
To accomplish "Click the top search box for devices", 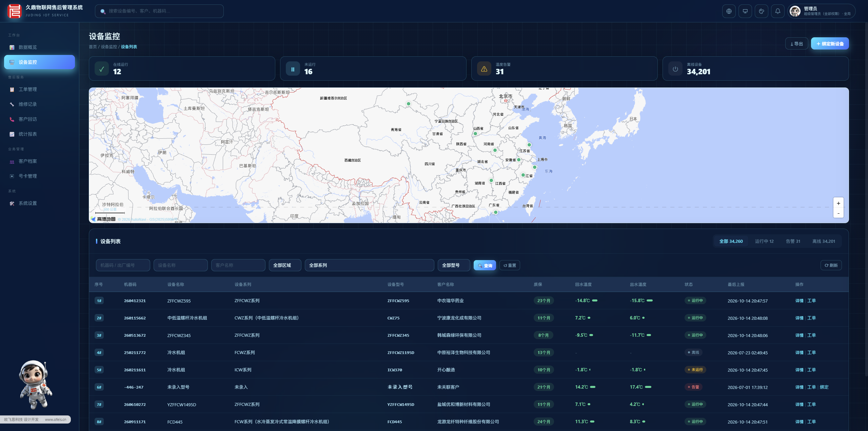I will (159, 11).
